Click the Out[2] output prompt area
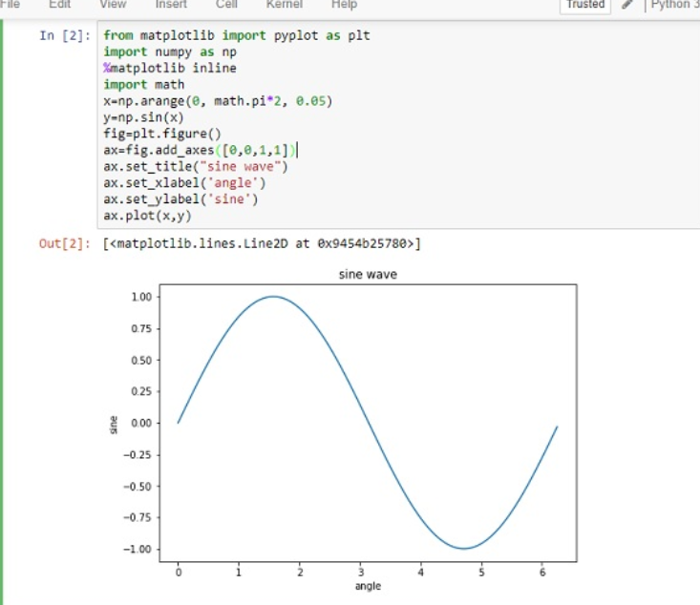This screenshot has height=605, width=700. pyautogui.click(x=65, y=243)
